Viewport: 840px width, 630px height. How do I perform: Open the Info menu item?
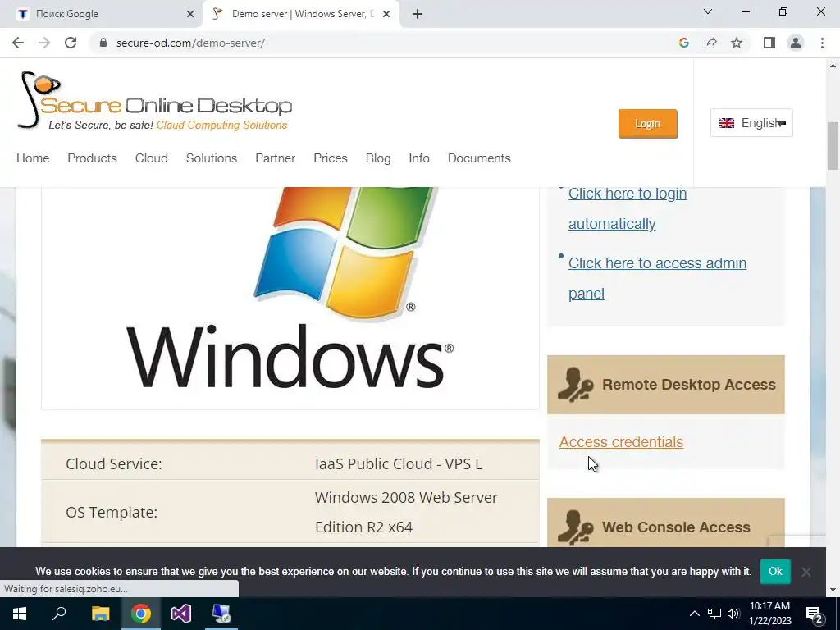(419, 158)
